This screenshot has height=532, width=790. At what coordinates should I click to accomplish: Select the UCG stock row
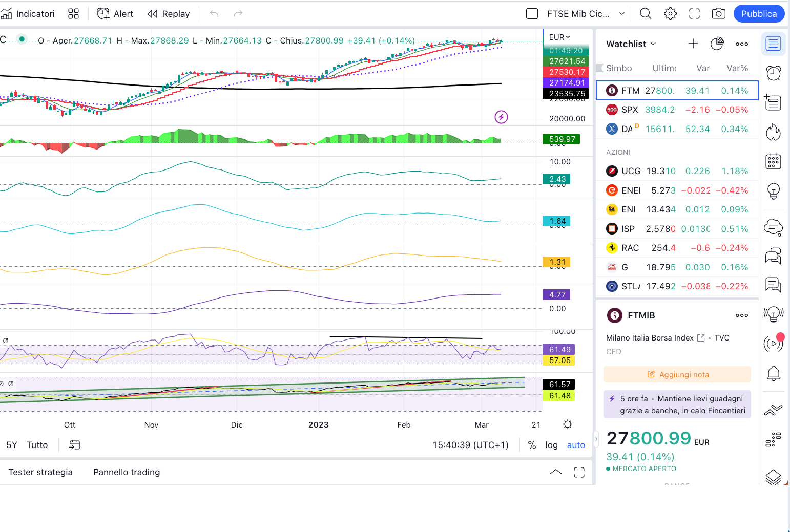point(677,171)
